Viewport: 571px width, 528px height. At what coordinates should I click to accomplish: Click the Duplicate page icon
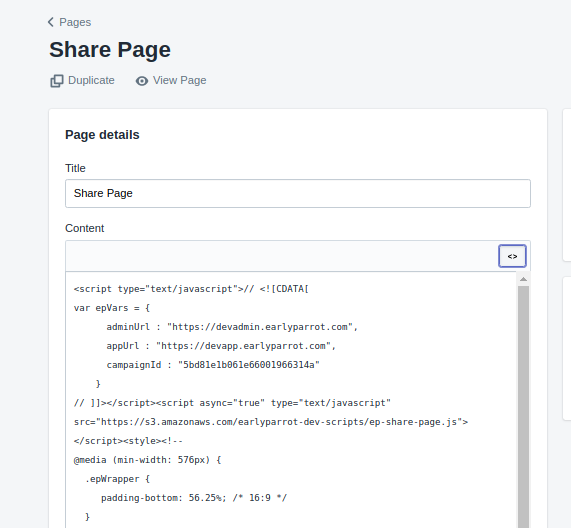(x=57, y=80)
